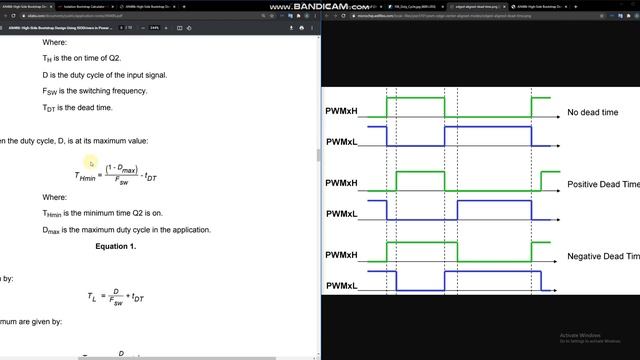The height and width of the screenshot is (360, 640).
Task: Open a new tab in the right browser
Action: pos(576,7)
